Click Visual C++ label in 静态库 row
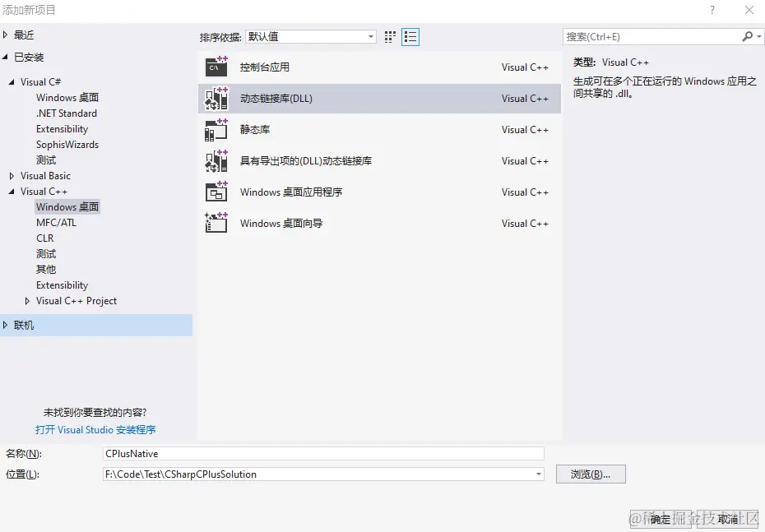 [525, 129]
